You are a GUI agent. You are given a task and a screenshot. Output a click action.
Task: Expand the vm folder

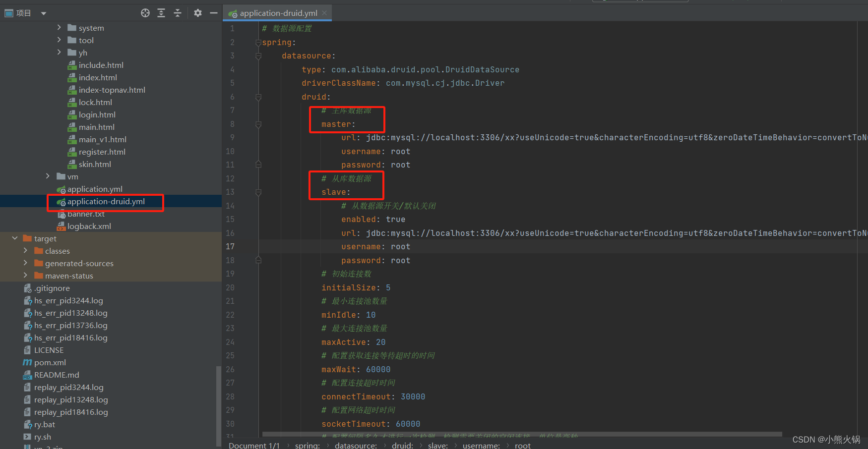point(48,176)
